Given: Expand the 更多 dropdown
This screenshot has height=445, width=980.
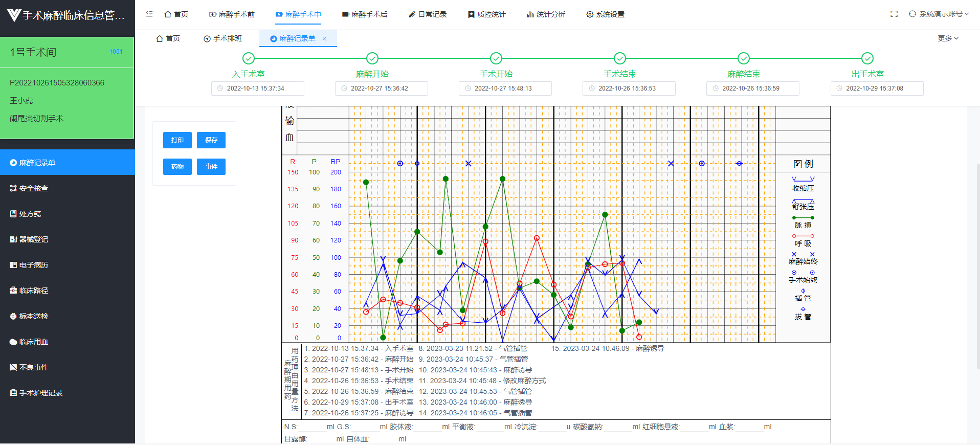Looking at the screenshot, I should click(948, 38).
